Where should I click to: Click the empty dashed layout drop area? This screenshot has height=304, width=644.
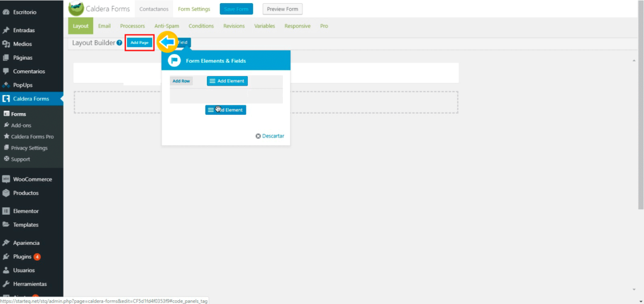377,102
